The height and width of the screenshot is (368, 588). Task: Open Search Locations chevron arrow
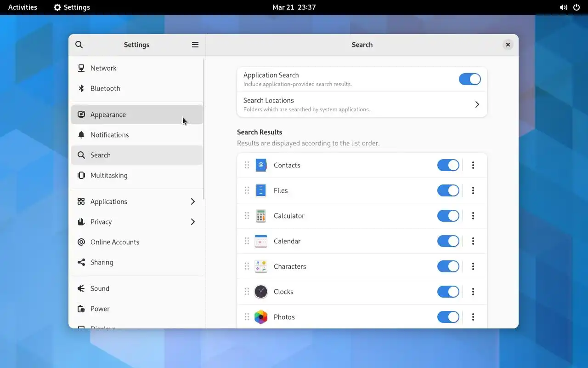tap(477, 104)
